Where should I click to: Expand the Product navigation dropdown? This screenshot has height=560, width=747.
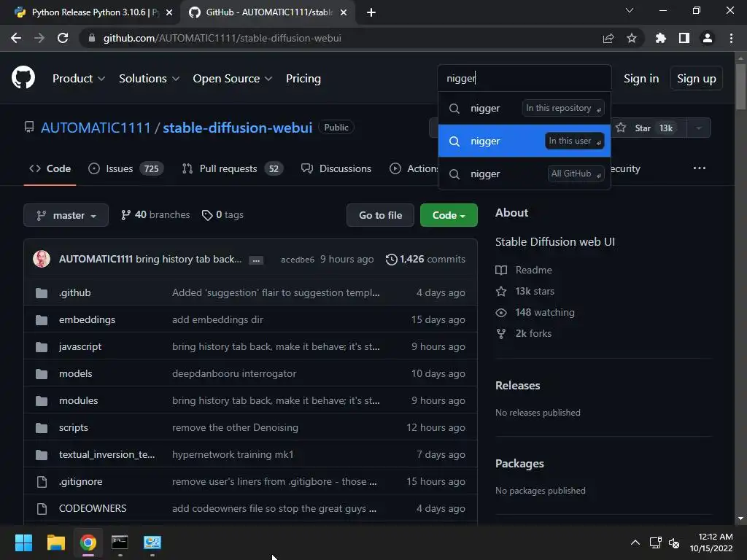coord(79,78)
